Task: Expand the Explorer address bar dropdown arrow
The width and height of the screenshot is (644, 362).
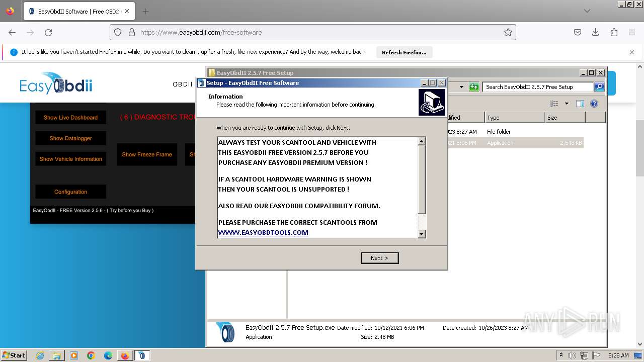Action: [x=461, y=87]
